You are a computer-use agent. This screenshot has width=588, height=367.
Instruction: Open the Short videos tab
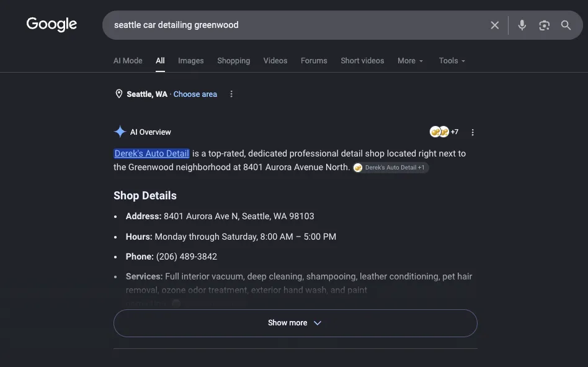point(362,61)
